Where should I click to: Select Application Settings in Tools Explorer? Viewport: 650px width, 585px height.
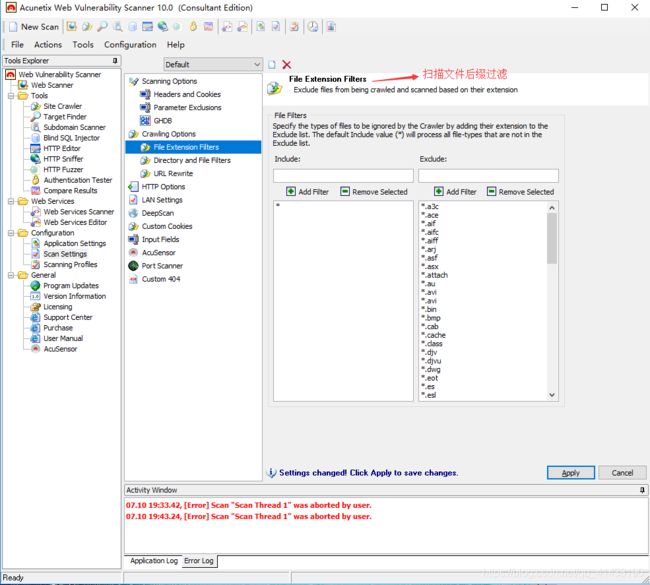[75, 244]
